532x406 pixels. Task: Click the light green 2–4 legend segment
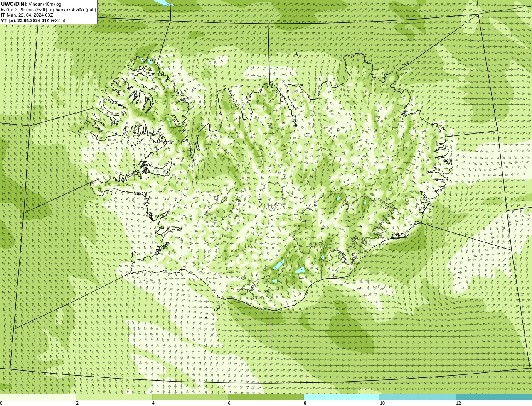tap(114, 397)
